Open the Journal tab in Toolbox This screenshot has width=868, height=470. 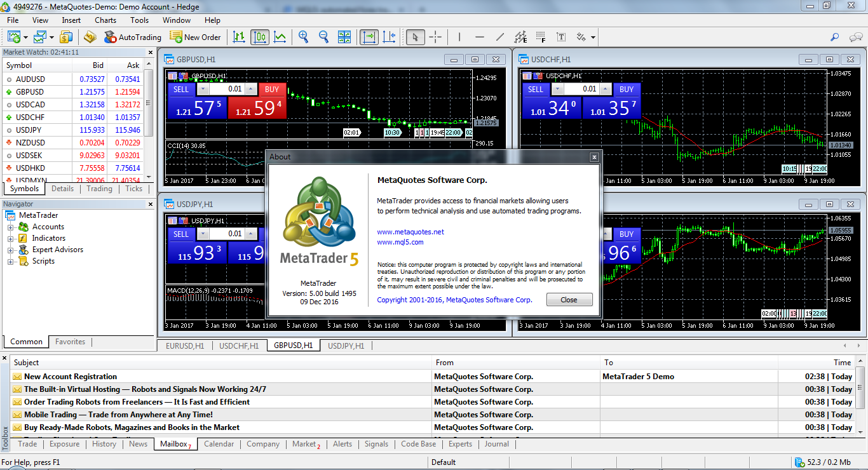497,444
